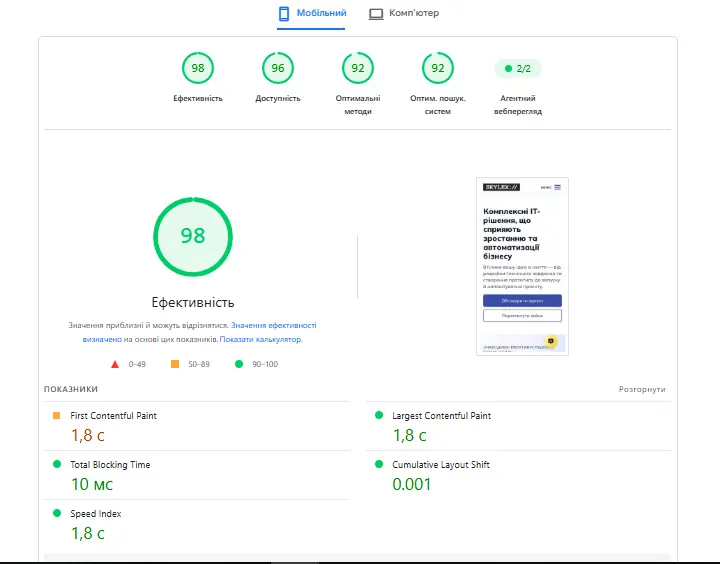Click the orange square beside First Contentful Paint
720x564 pixels.
click(56, 415)
